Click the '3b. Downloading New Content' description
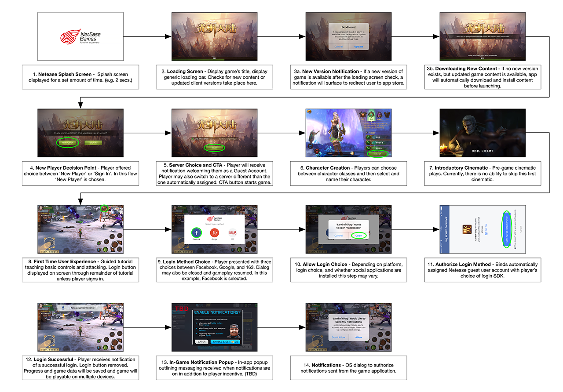Image resolution: width=563 pixels, height=392 pixels. pyautogui.click(x=482, y=76)
